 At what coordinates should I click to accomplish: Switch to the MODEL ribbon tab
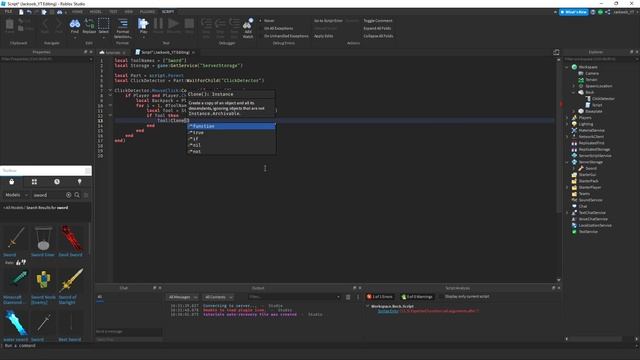click(96, 12)
